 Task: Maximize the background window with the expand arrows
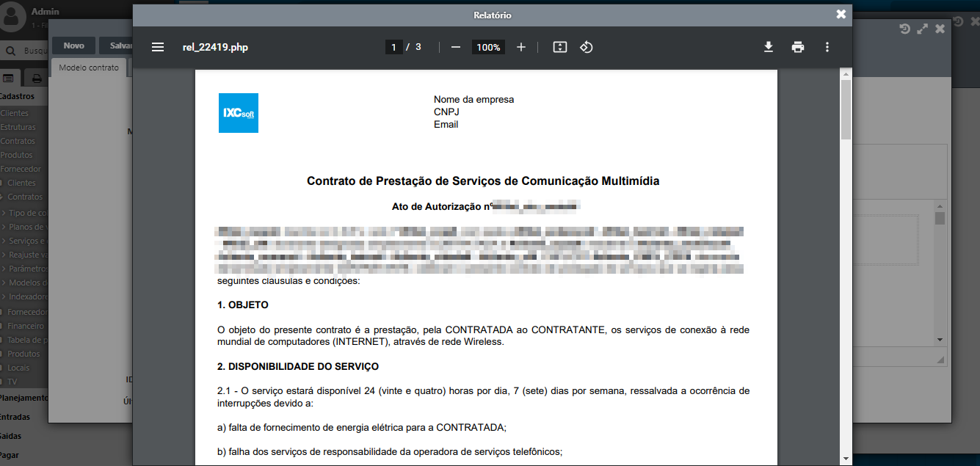(x=923, y=29)
